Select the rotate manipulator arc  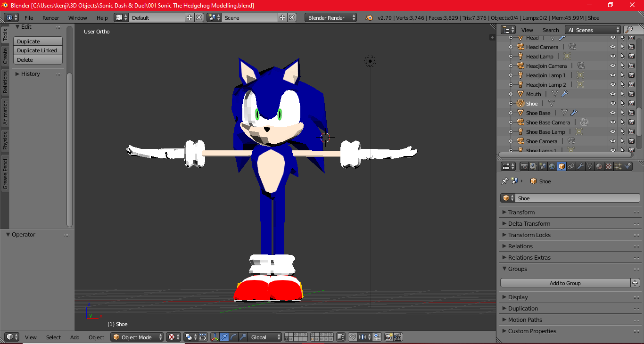233,337
